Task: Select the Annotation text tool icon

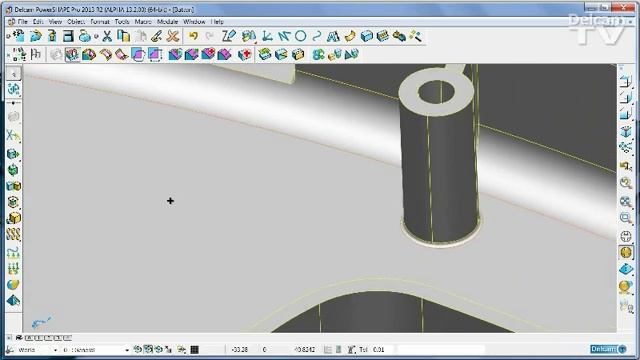Action: [x=333, y=36]
